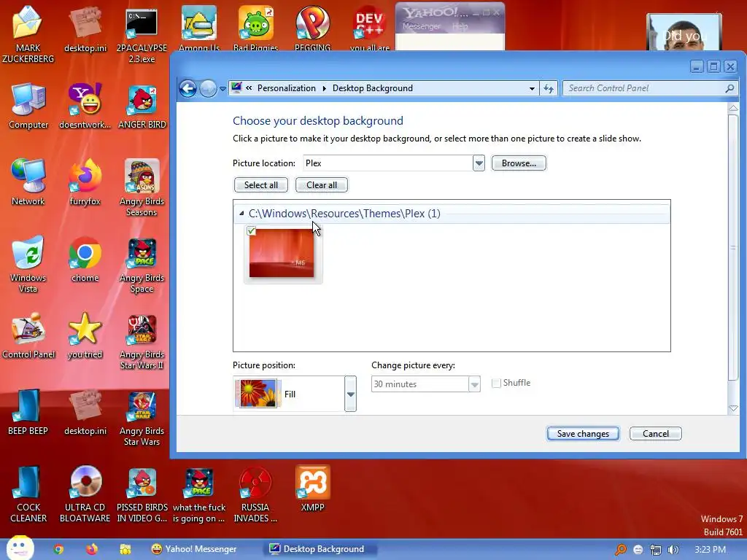Select the red Plex wallpaper thumbnail
This screenshot has width=747, height=560.
click(282, 253)
